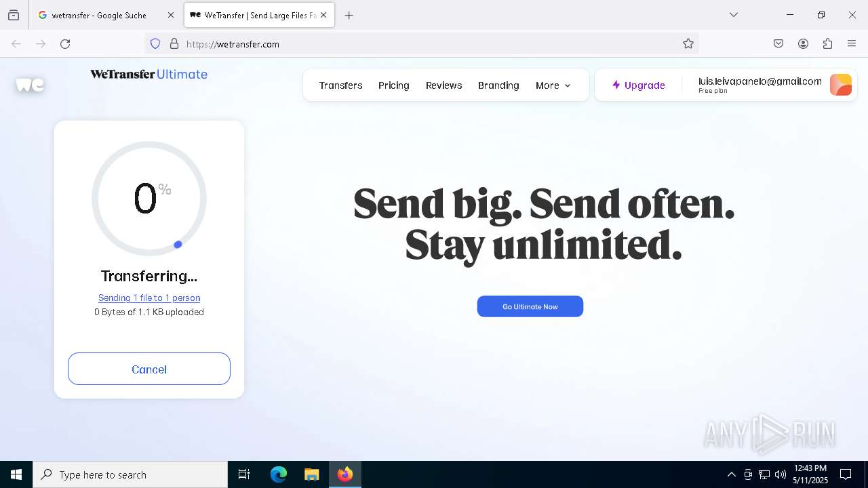Open File Explorer from taskbar

tap(311, 474)
